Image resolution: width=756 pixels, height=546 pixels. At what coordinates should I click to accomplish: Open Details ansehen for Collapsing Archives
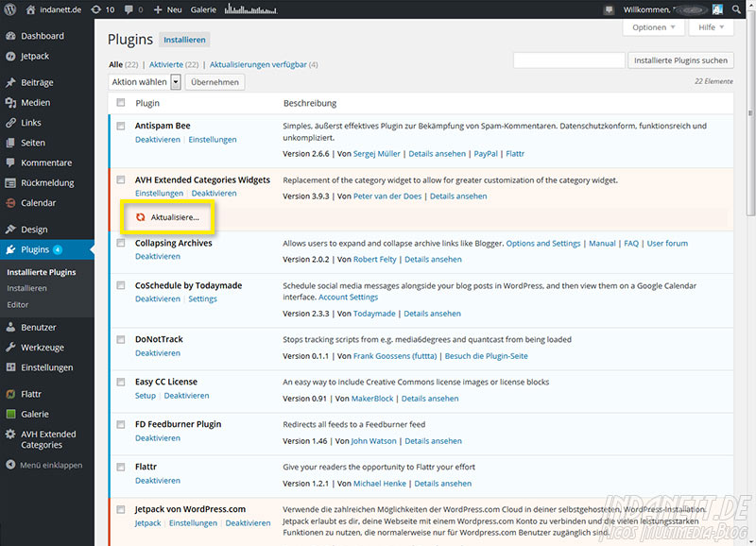(x=433, y=259)
